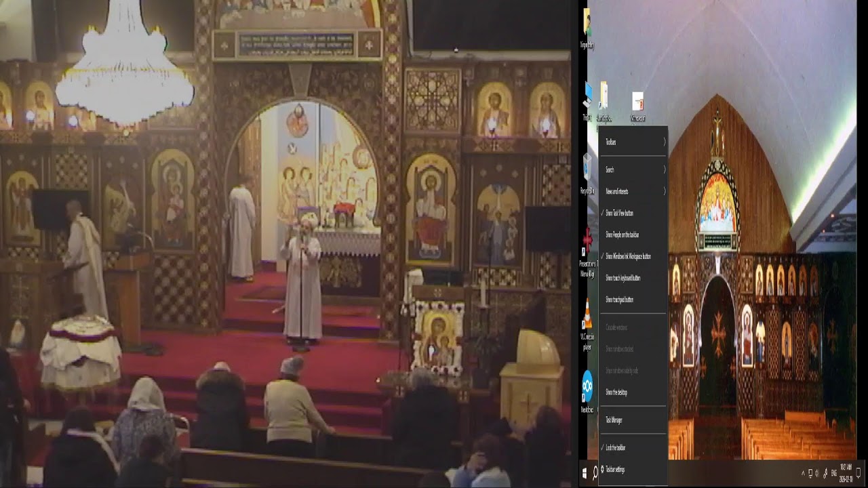This screenshot has height=488, width=868.
Task: Show hidden tray icons with the chevron
Action: (x=803, y=472)
